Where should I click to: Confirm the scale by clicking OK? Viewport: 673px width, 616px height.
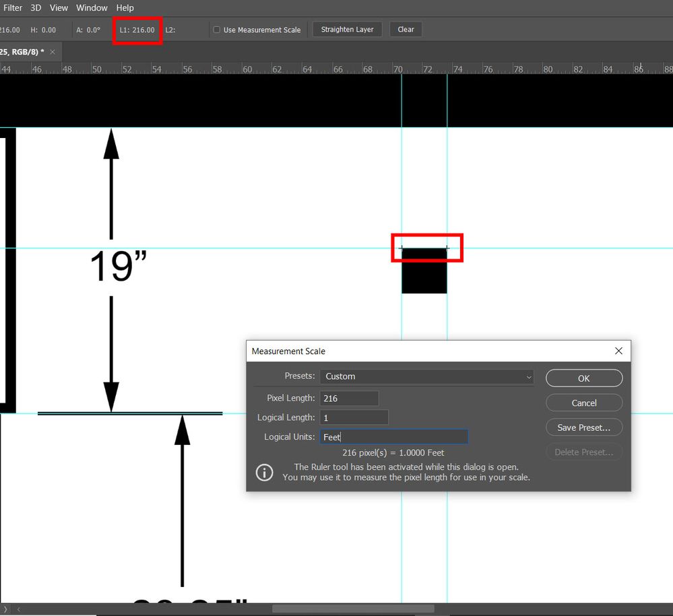coord(583,378)
